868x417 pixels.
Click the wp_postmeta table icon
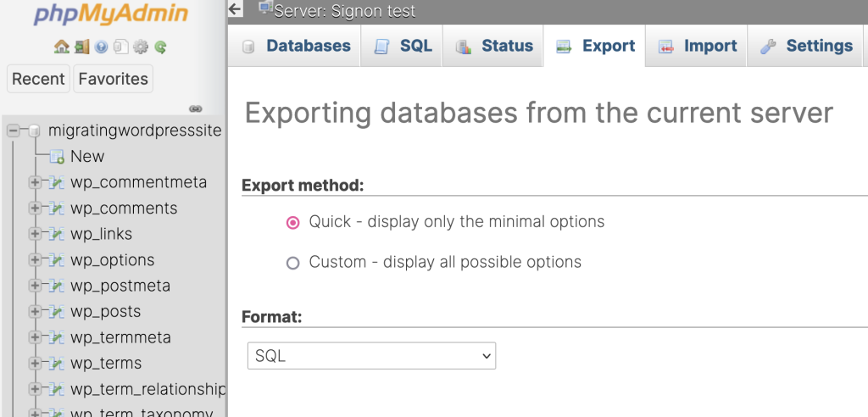(x=57, y=286)
